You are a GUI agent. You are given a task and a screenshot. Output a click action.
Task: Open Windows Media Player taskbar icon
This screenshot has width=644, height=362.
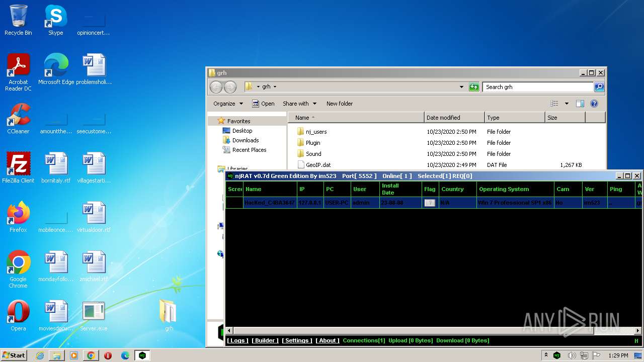point(74,355)
